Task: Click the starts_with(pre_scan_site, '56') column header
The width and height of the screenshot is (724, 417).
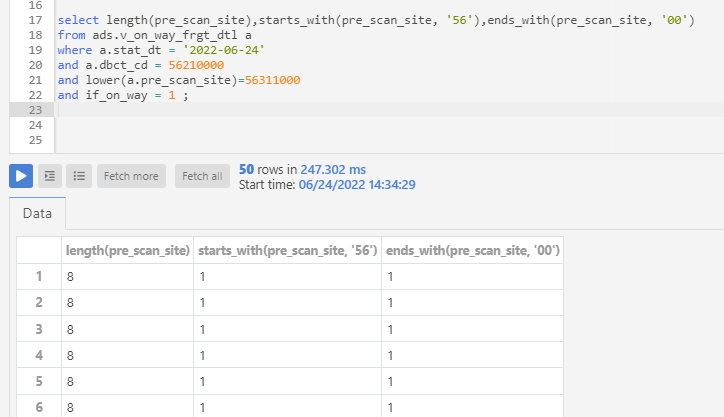Action: (286, 250)
